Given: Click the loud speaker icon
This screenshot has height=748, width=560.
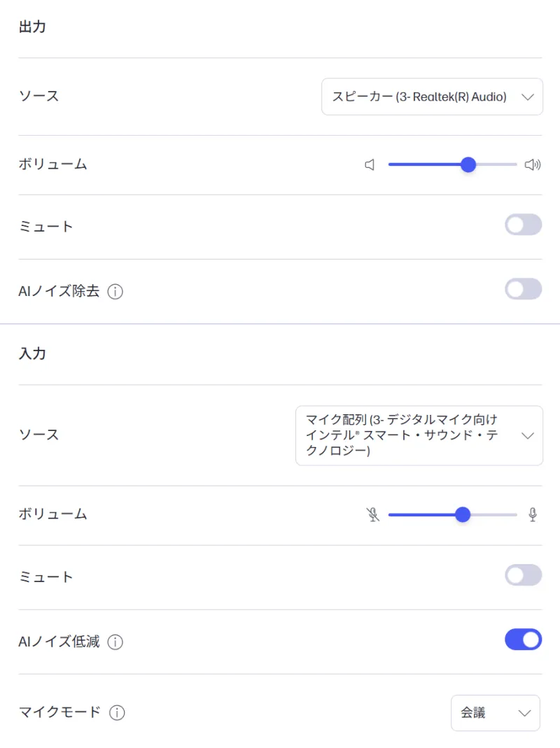Looking at the screenshot, I should click(x=533, y=165).
